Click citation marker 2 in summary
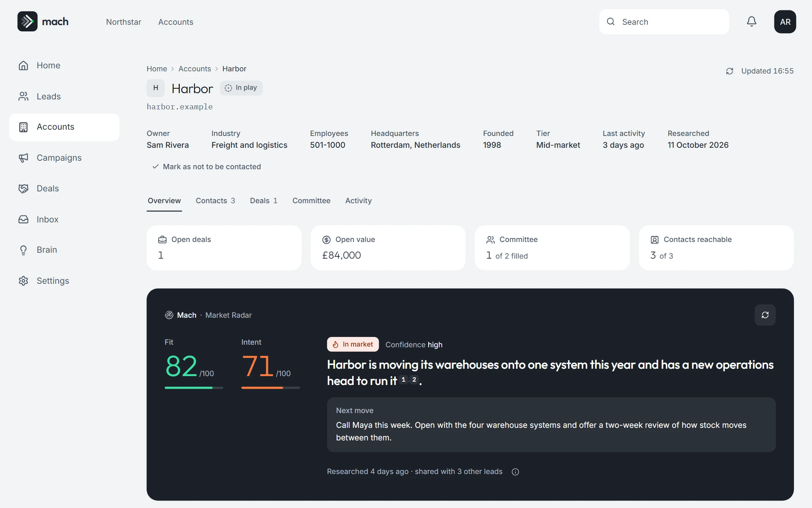 [414, 379]
